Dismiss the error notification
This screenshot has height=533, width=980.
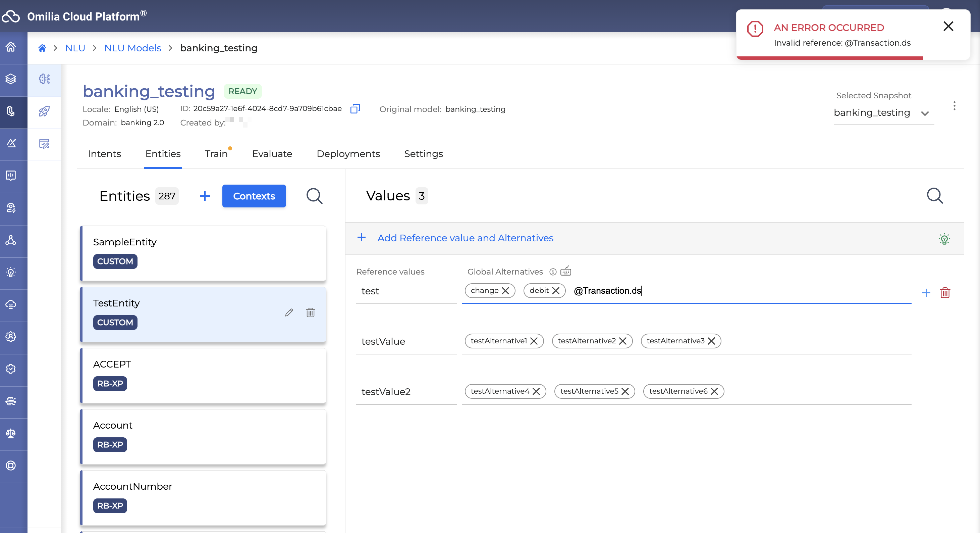948,26
